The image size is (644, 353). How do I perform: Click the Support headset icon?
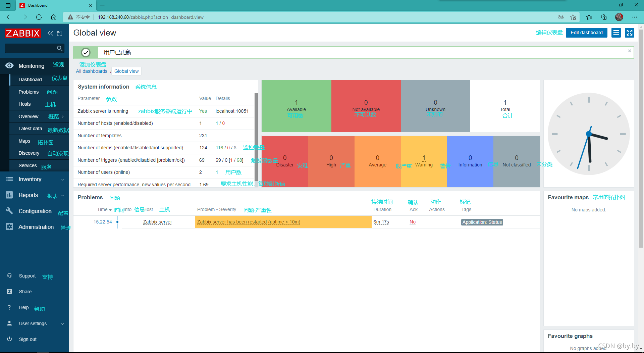pos(9,275)
